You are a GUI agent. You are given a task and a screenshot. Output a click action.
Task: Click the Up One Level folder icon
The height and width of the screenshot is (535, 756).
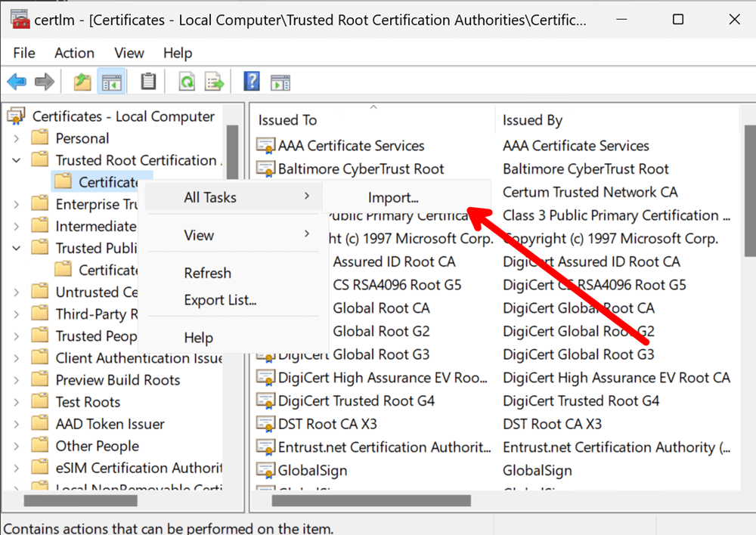(x=82, y=82)
